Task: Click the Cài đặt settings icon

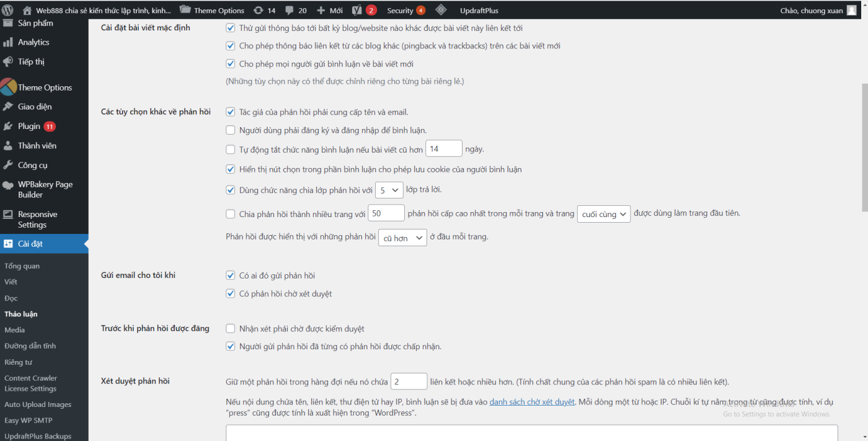Action: [8, 244]
